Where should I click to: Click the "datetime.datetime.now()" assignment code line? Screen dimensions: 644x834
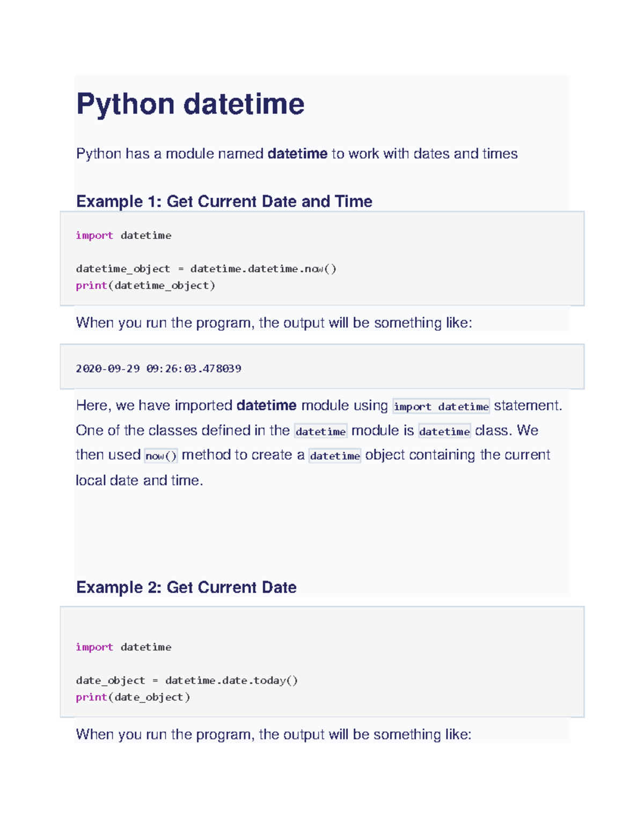206,269
